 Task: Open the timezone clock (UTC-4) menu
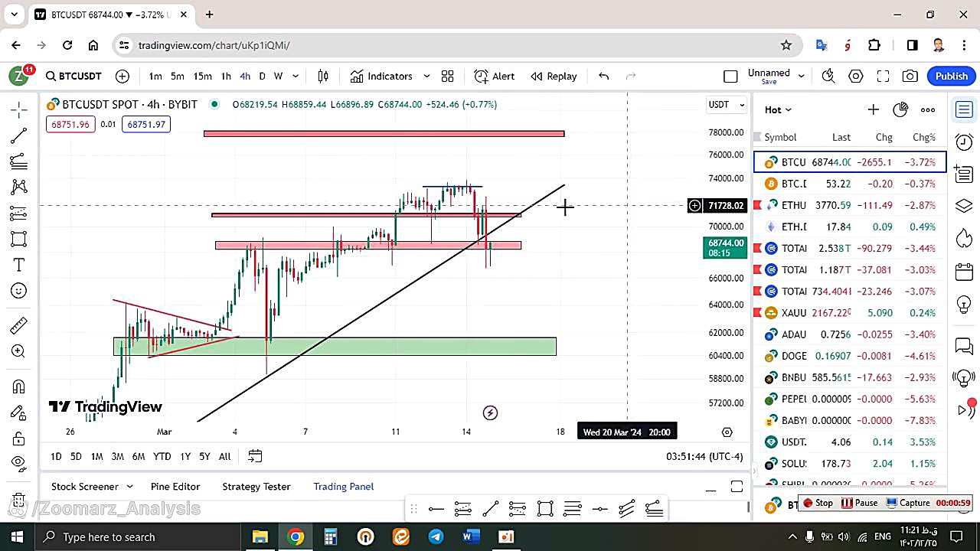pyautogui.click(x=704, y=456)
